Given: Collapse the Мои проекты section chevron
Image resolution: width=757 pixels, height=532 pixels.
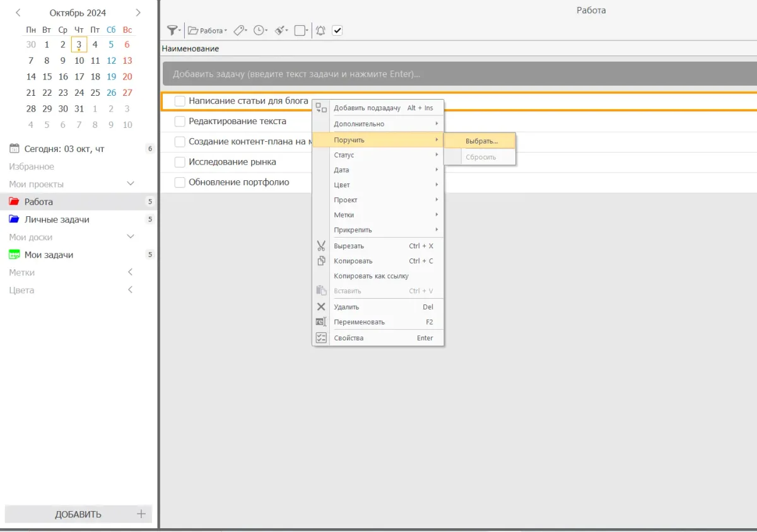Looking at the screenshot, I should pos(131,184).
